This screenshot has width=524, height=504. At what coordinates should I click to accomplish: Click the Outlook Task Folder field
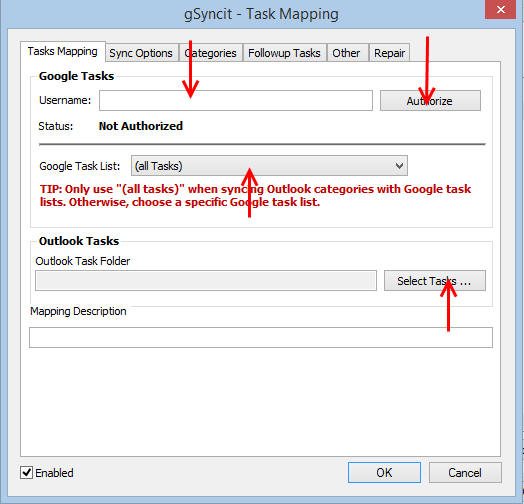pos(206,280)
